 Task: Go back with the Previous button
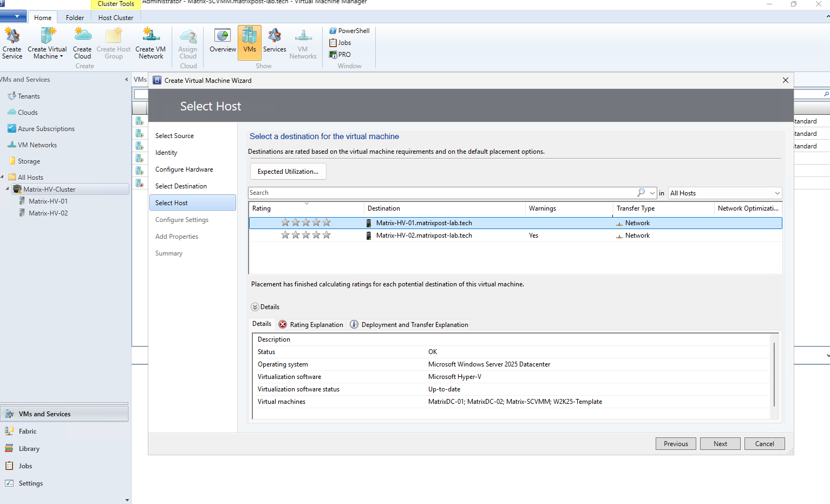coord(676,444)
